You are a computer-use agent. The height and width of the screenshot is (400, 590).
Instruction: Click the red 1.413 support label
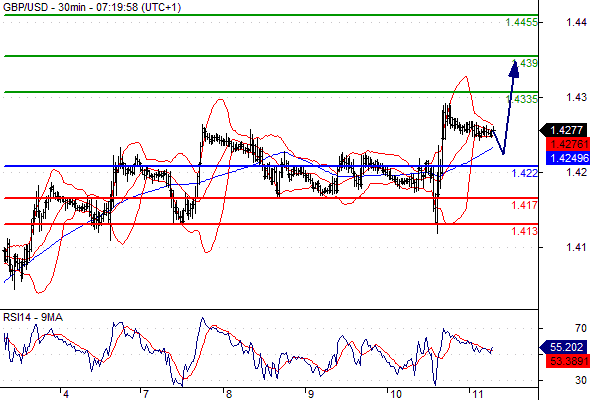525,231
